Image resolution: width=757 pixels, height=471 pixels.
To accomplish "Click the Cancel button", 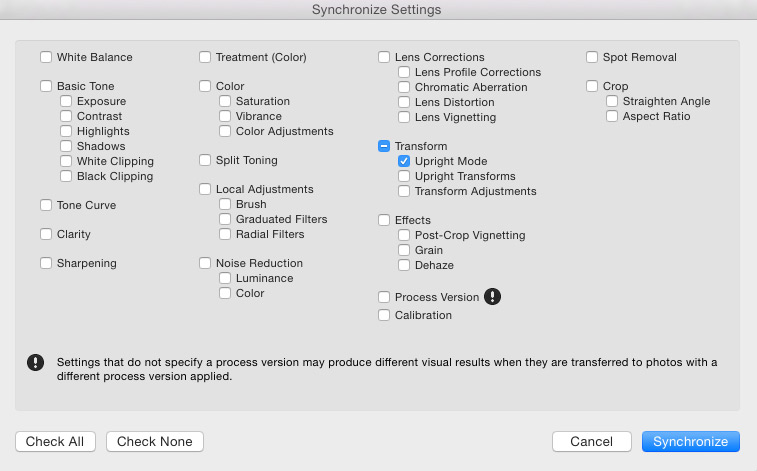I will [x=591, y=442].
